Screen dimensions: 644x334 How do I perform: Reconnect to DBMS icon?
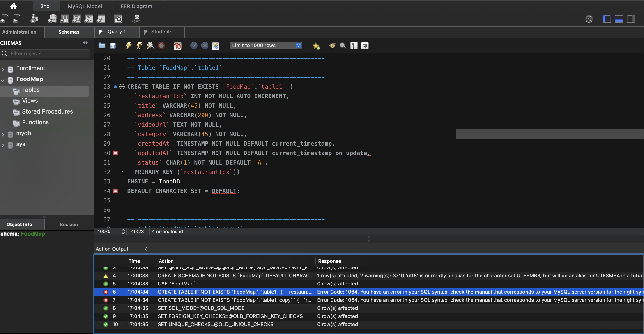click(136, 19)
